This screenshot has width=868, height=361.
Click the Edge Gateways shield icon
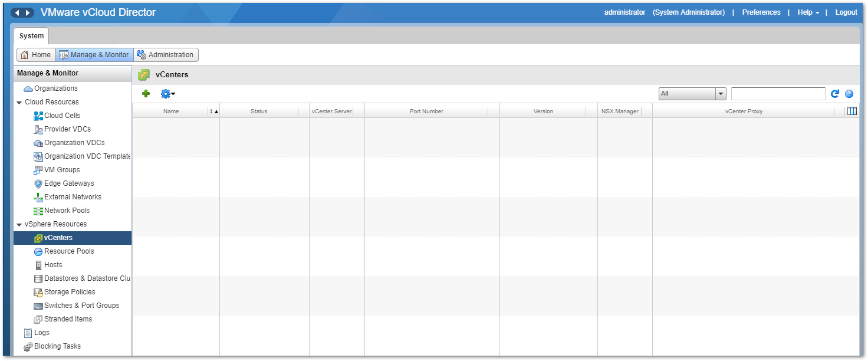pyautogui.click(x=39, y=183)
